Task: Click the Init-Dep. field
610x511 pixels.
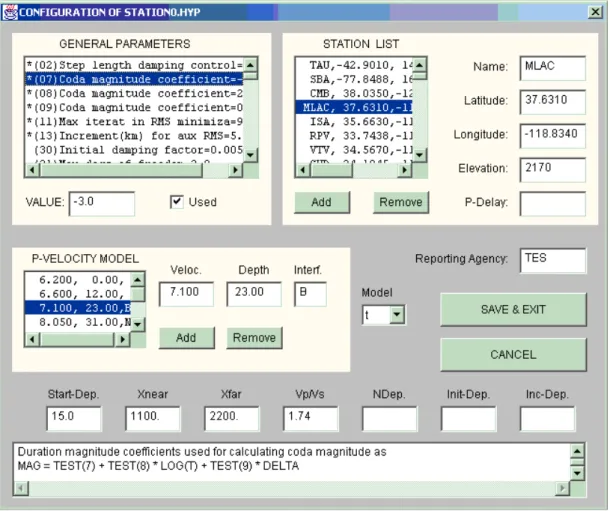Action: pos(468,418)
